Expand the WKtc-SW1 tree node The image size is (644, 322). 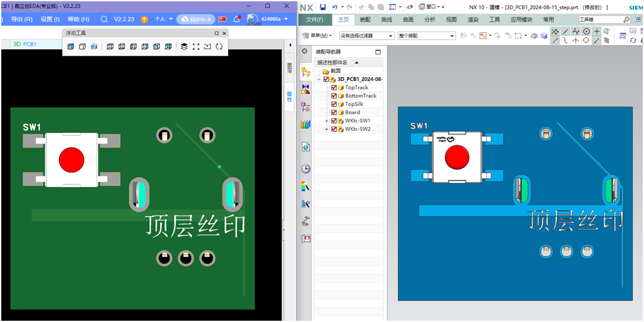tap(327, 121)
